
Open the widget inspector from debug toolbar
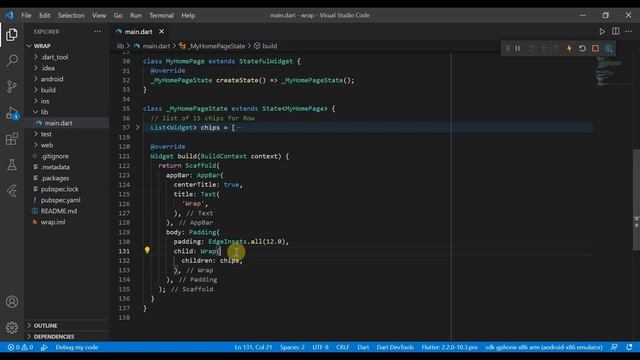pos(609,49)
